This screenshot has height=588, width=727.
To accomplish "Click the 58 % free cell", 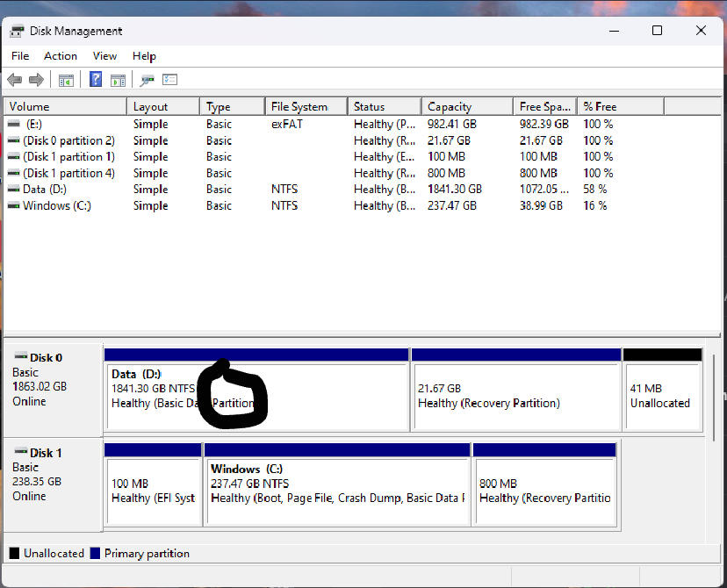I will click(x=595, y=189).
